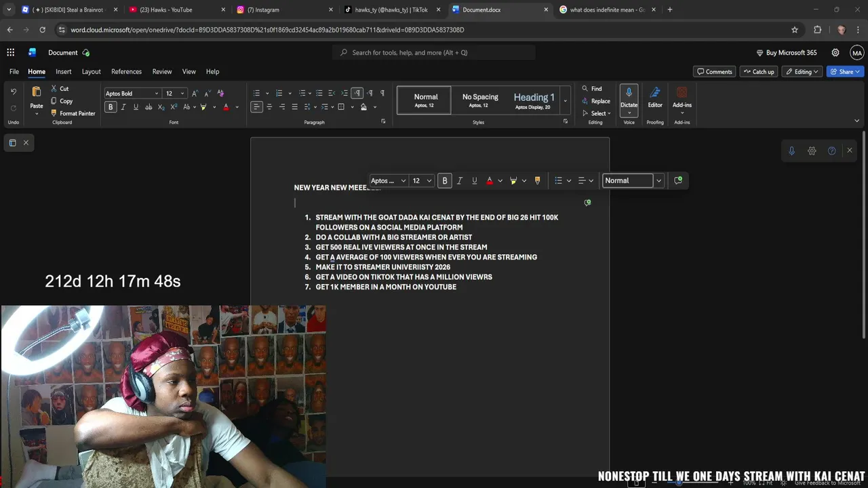Increase the paragraph indent
Image resolution: width=868 pixels, height=488 pixels.
pyautogui.click(x=344, y=94)
